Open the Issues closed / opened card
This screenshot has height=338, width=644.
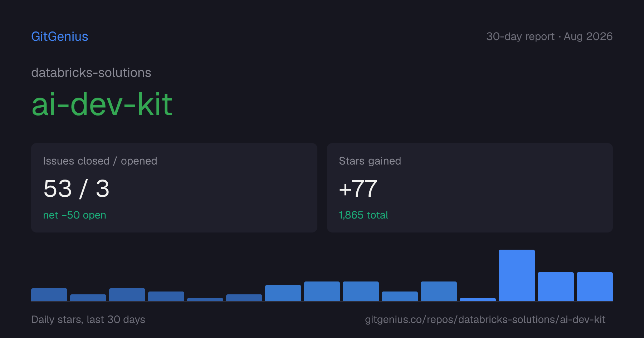pyautogui.click(x=174, y=188)
